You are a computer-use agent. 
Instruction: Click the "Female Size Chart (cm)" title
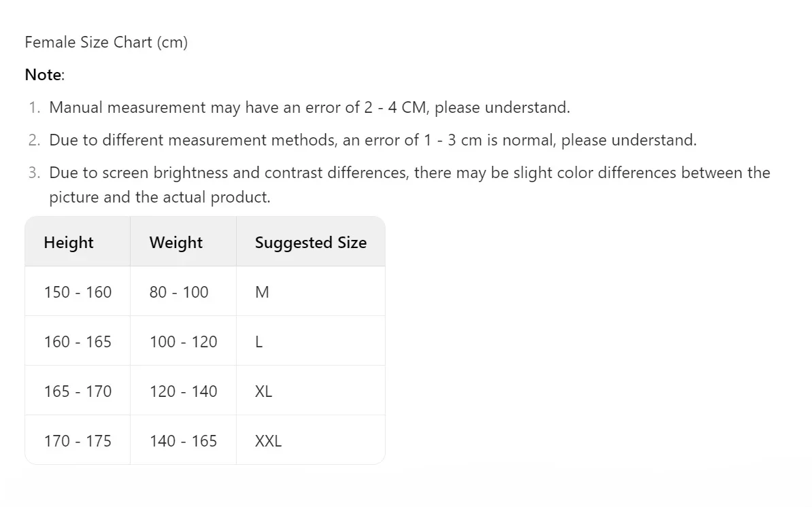point(106,42)
